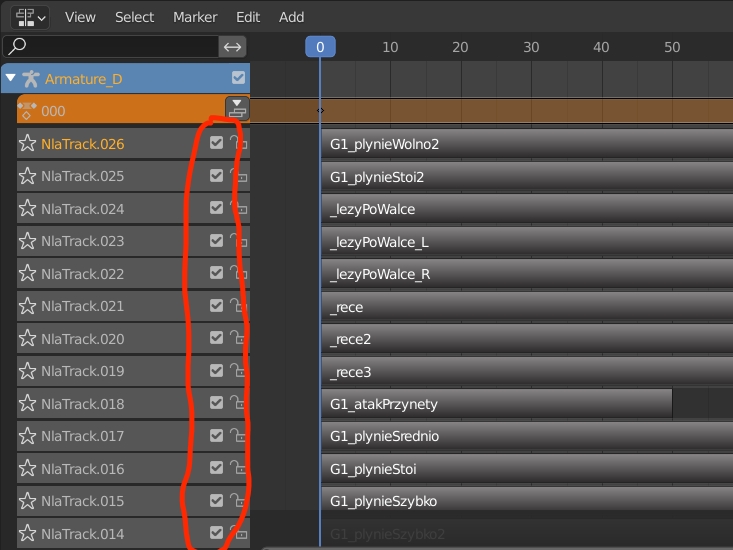The image size is (733, 550).
Task: Uncheck mute checkbox for NlaTrack.023
Action: click(216, 240)
